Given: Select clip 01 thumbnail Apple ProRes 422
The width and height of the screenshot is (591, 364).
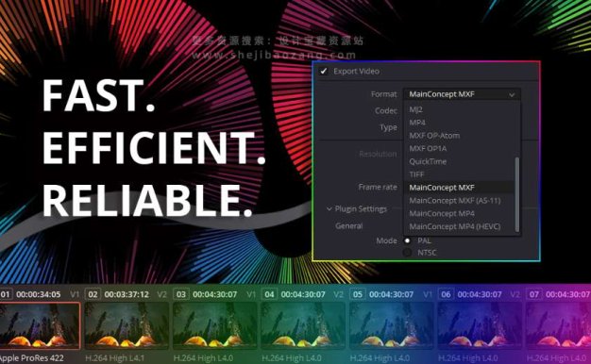Looking at the screenshot, I should [40, 326].
